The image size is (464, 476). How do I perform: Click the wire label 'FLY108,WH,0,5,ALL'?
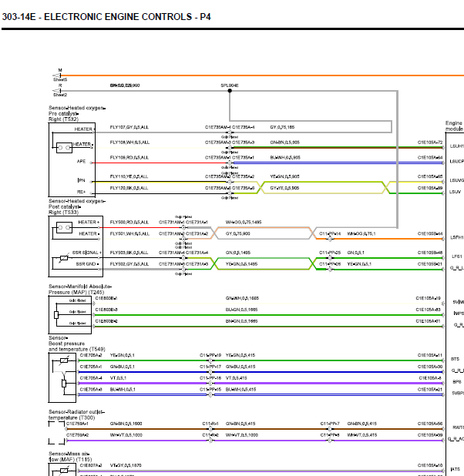(x=129, y=142)
